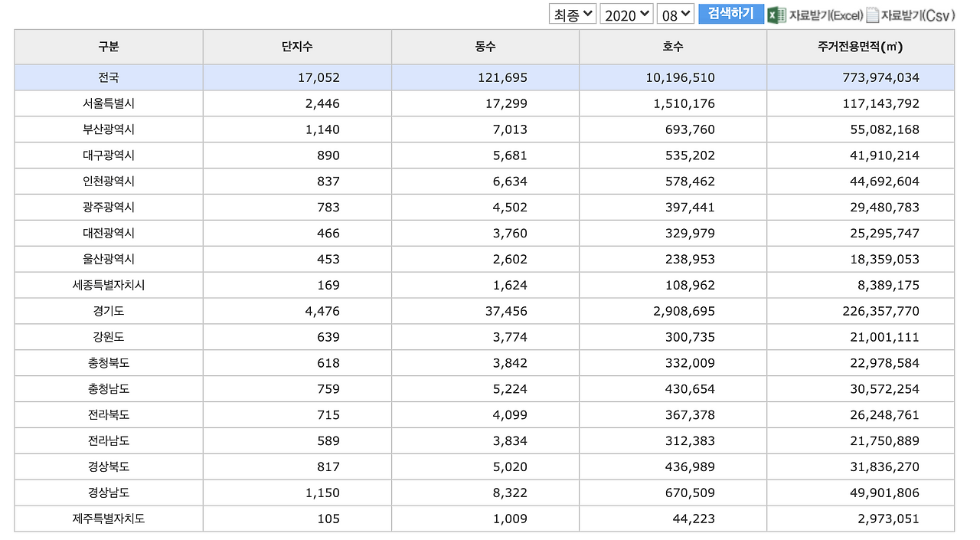Screen dimensions: 980x540
Task: Open the year 2020 dropdown
Action: [626, 14]
